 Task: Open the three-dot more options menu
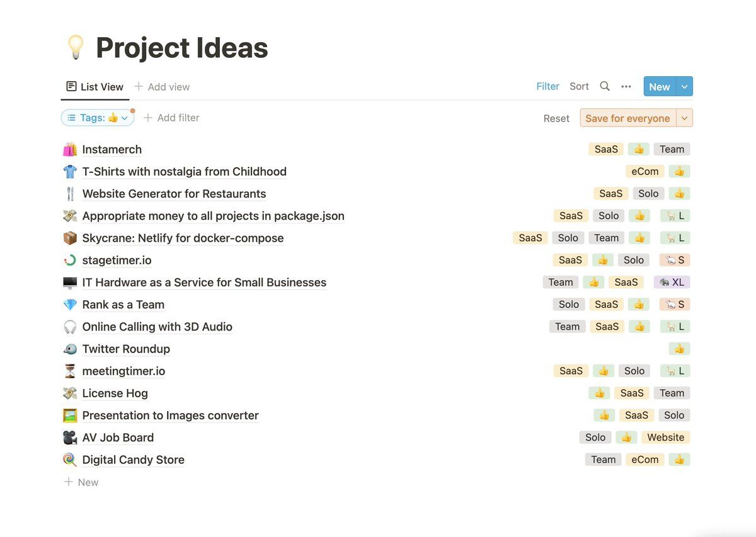point(626,86)
